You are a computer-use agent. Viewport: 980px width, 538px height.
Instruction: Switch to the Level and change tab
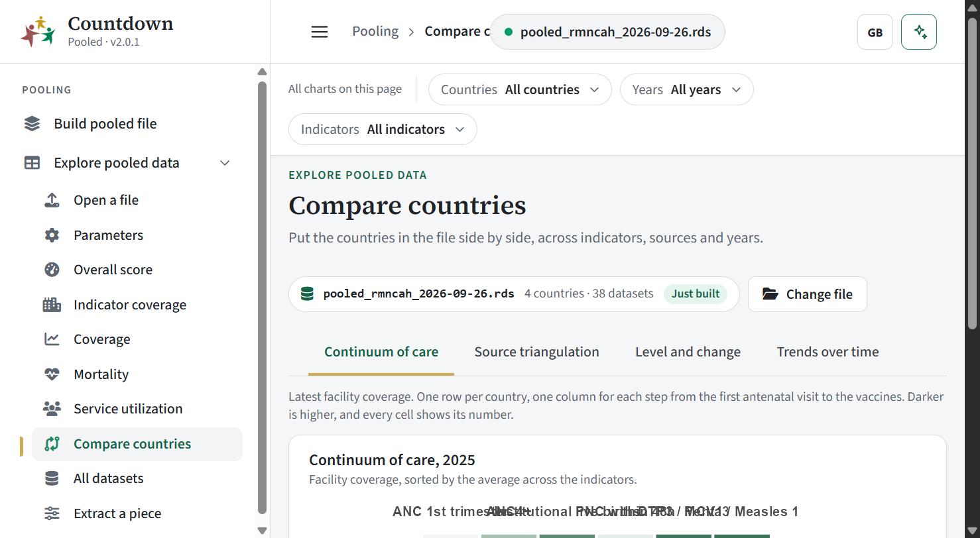coord(688,352)
